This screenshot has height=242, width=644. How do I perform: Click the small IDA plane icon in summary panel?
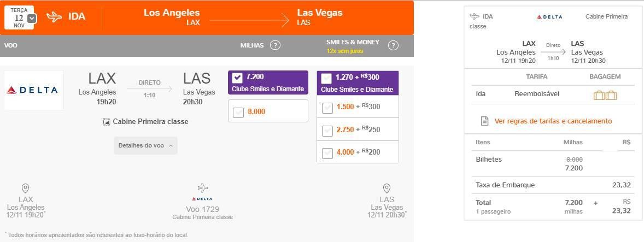click(x=475, y=16)
